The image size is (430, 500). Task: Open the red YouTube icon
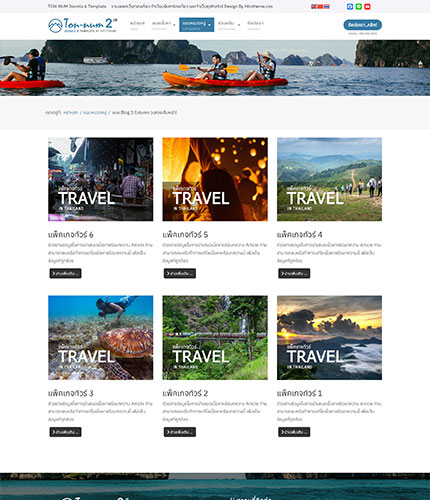pyautogui.click(x=367, y=6)
